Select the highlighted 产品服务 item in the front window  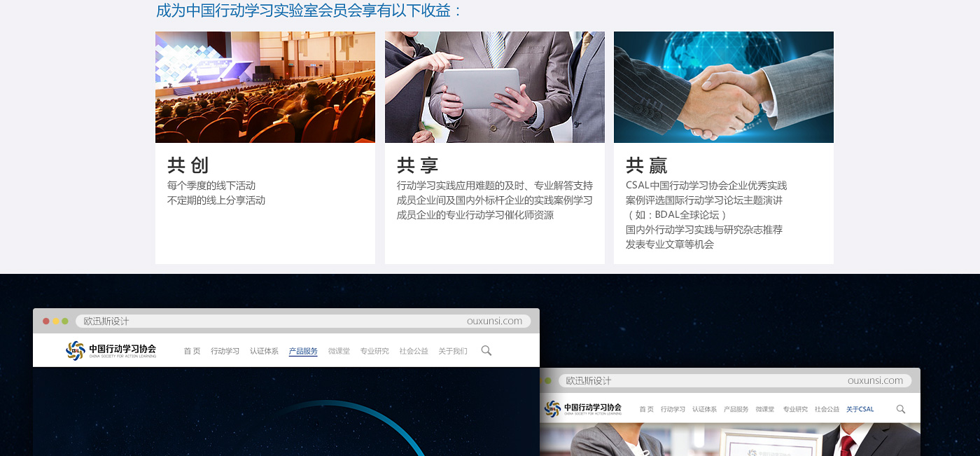click(303, 351)
